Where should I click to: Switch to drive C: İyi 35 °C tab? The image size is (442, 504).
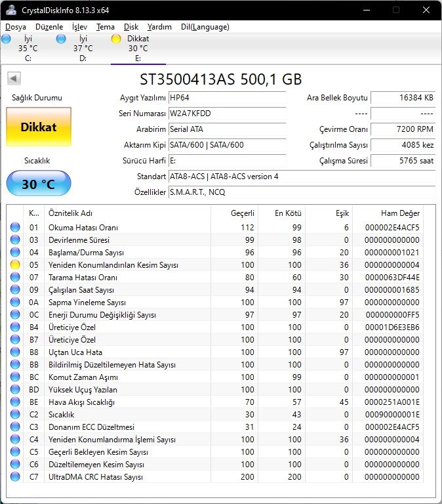(28, 48)
